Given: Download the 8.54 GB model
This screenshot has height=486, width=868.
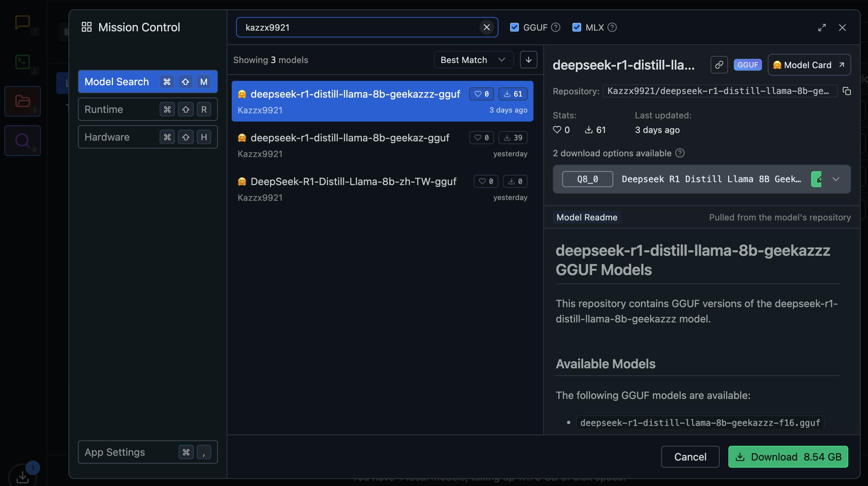Looking at the screenshot, I should pyautogui.click(x=788, y=457).
